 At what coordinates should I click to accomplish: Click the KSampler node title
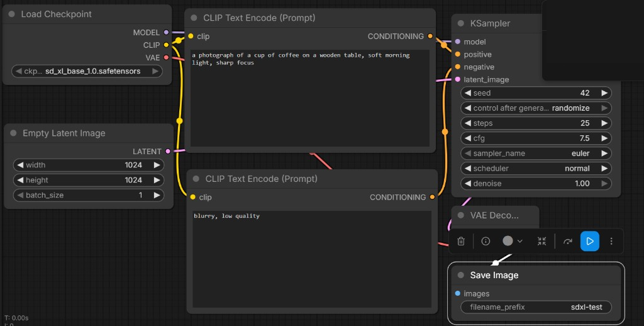[x=490, y=23]
